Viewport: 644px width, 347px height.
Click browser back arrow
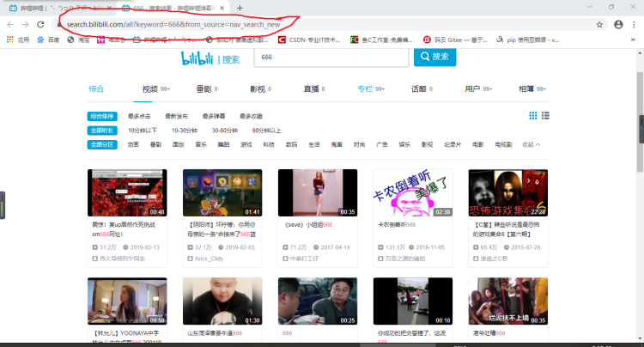tap(10, 25)
